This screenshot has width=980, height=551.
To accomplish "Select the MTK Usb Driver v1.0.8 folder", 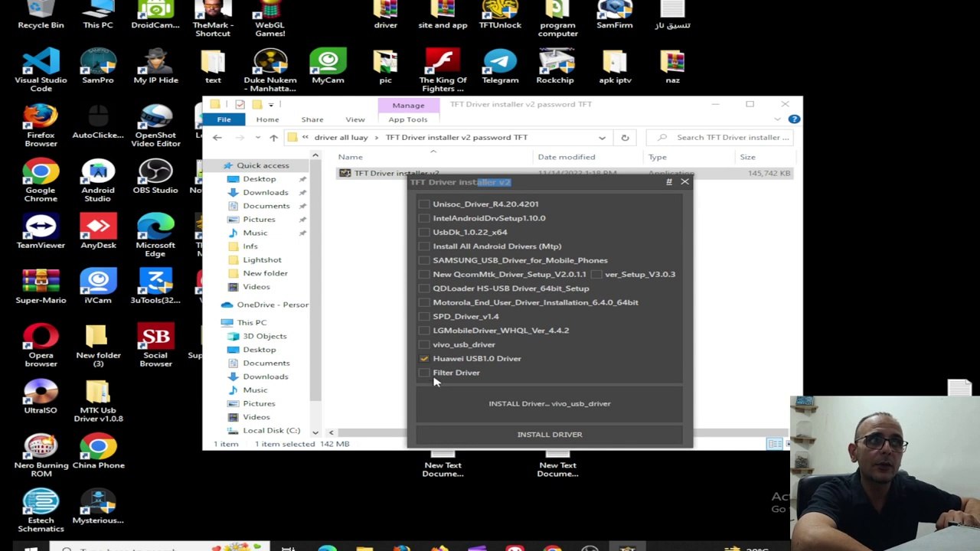I will point(98,401).
